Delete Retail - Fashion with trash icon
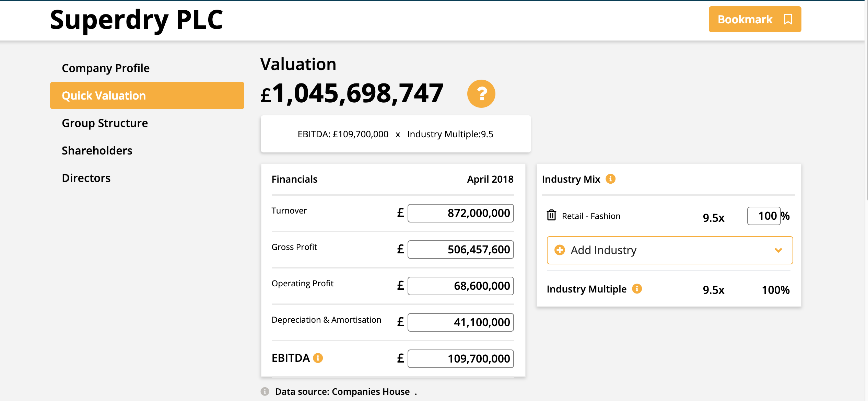Image resolution: width=868 pixels, height=401 pixels. 551,215
